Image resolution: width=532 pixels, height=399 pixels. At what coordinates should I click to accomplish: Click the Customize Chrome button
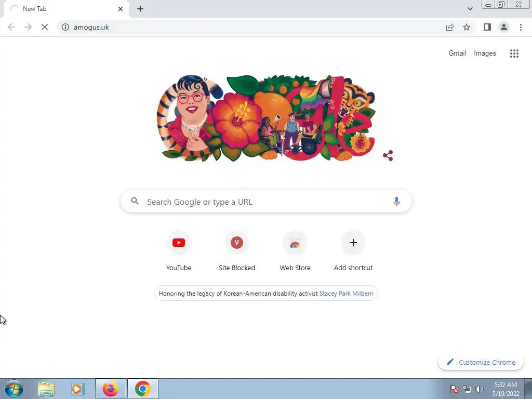481,362
